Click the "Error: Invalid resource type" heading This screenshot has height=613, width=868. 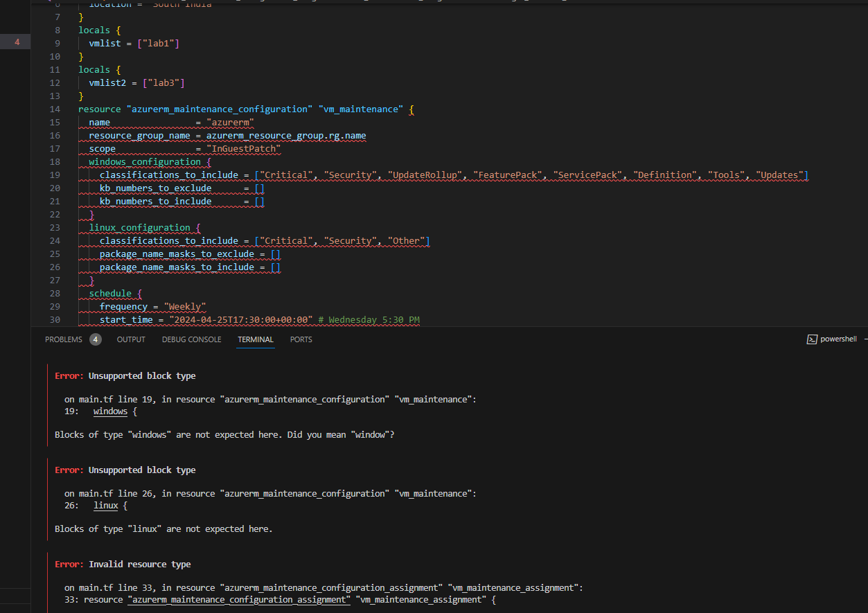point(123,565)
